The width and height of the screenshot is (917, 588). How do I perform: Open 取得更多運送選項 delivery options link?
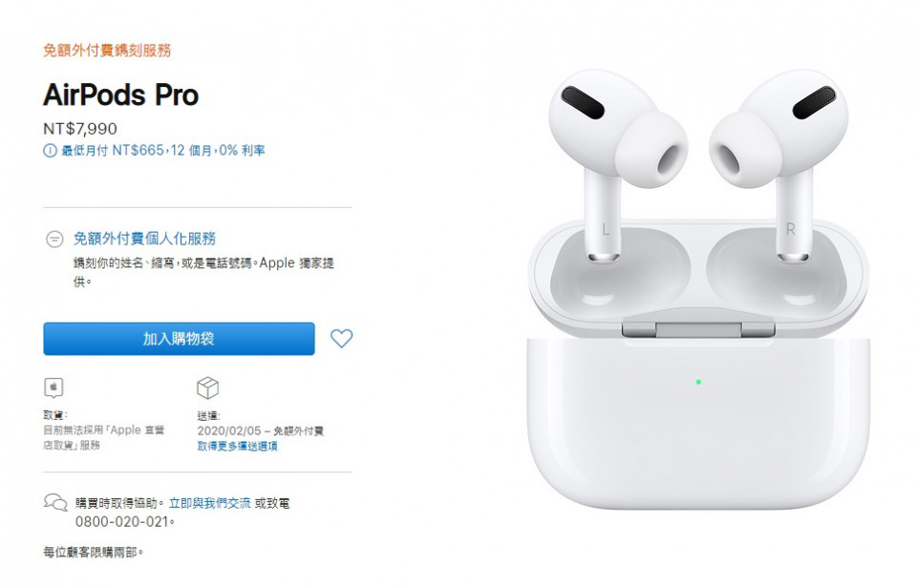pyautogui.click(x=238, y=446)
